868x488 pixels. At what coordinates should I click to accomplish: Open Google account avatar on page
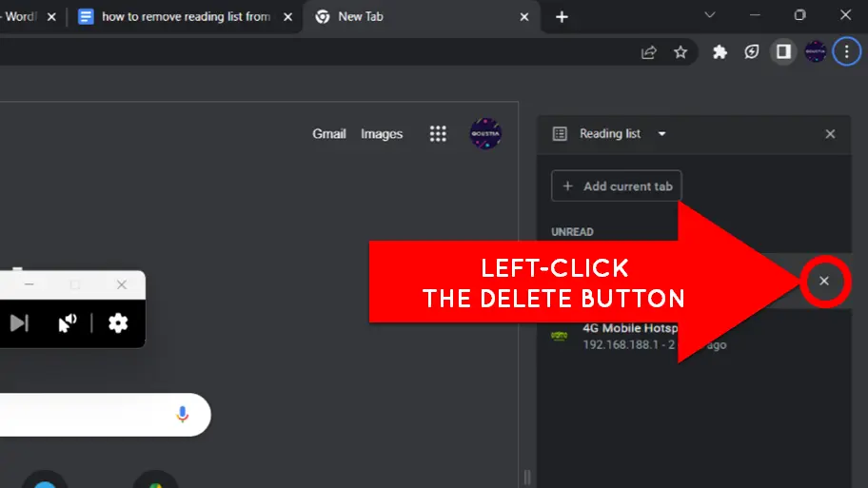[x=485, y=133]
